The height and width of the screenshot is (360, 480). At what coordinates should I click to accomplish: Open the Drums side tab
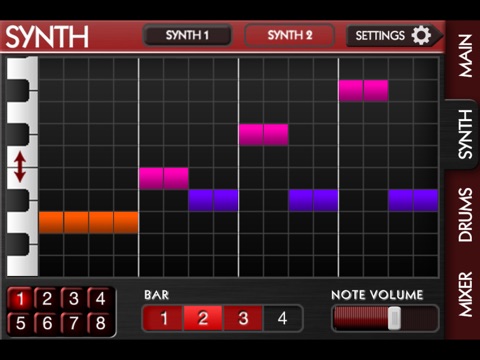[x=465, y=214]
